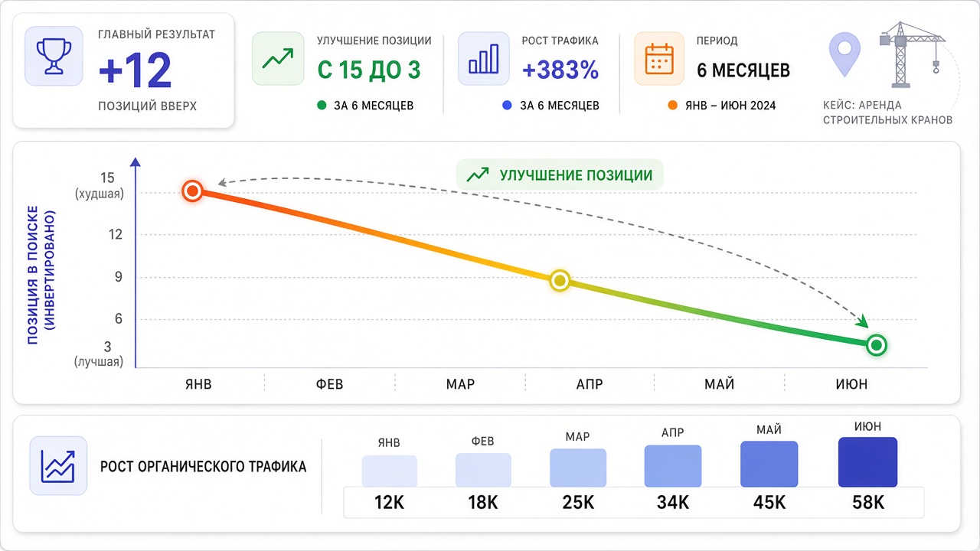Click the Позиций вверх caption
980x551 pixels.
(148, 106)
